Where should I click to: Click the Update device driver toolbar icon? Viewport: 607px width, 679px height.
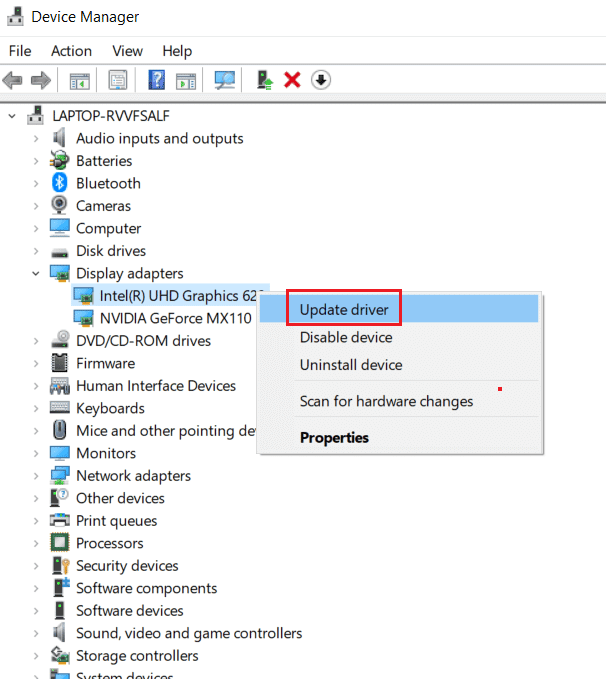click(264, 80)
